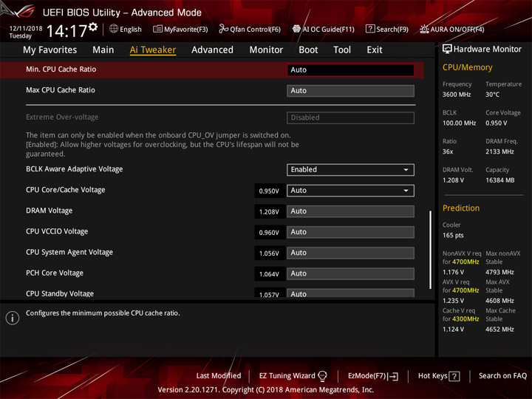532x399 pixels.
Task: Select CPU VCCIO Voltage label
Action: point(57,231)
